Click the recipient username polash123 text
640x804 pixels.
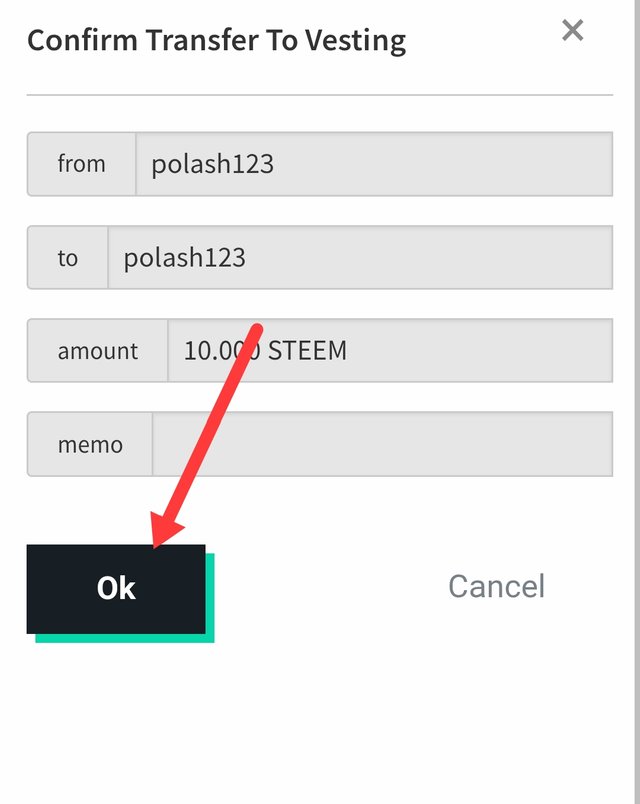[185, 257]
